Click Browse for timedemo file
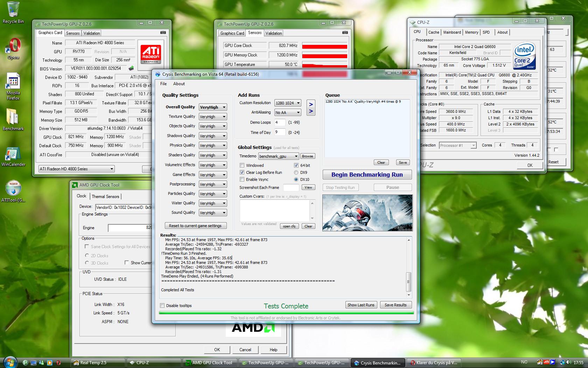The image size is (588, 368). point(307,156)
